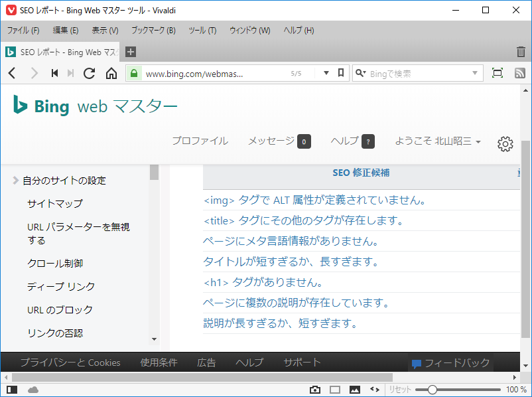Open page actions code brackets icon
The image size is (532, 397).
[x=375, y=389]
